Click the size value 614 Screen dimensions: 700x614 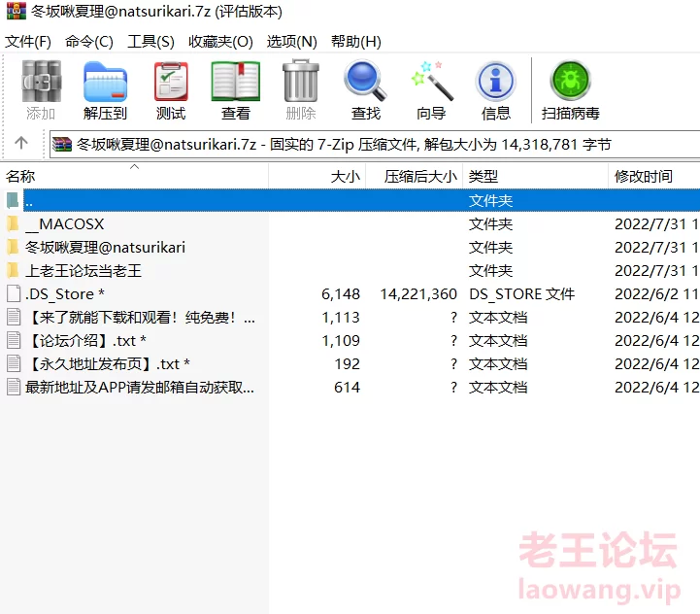click(347, 387)
